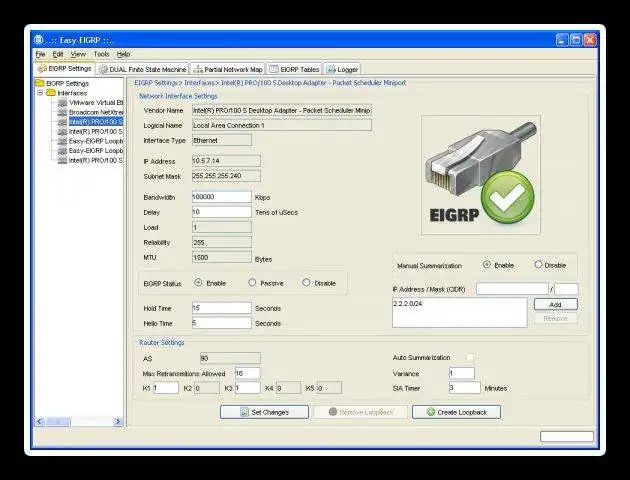Viewport: 630px width, 480px height.
Task: Select the highlighted Intel(R) PRO/100 S row
Action: pyautogui.click(x=90, y=122)
